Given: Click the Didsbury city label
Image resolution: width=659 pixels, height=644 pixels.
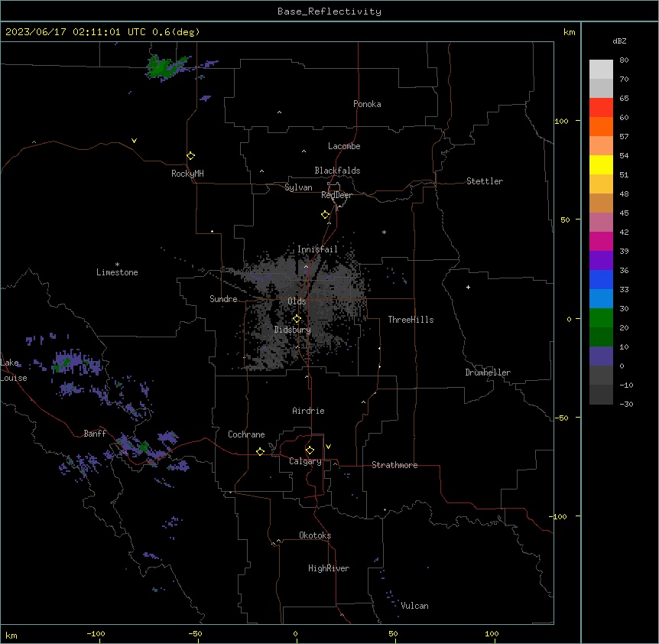Looking at the screenshot, I should pos(292,330).
